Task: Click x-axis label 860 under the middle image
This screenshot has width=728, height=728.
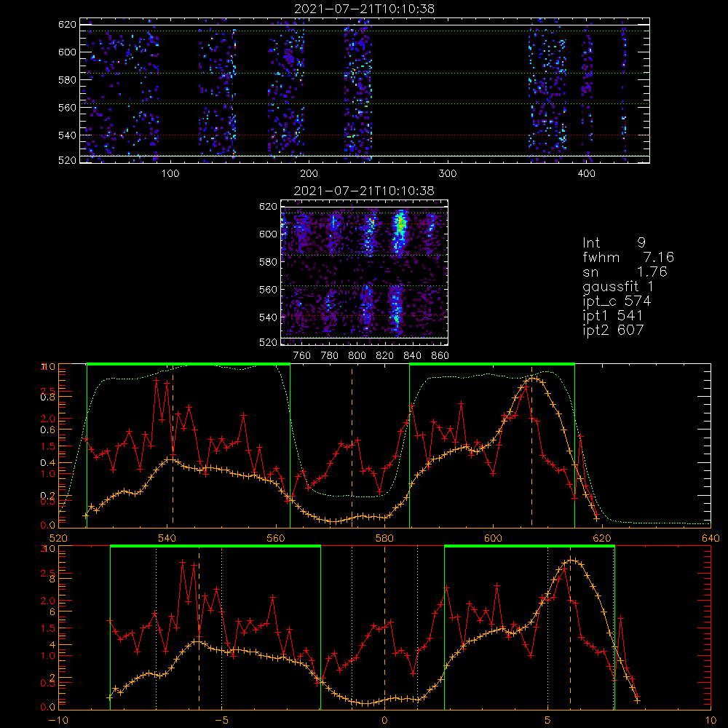Action: [440, 356]
